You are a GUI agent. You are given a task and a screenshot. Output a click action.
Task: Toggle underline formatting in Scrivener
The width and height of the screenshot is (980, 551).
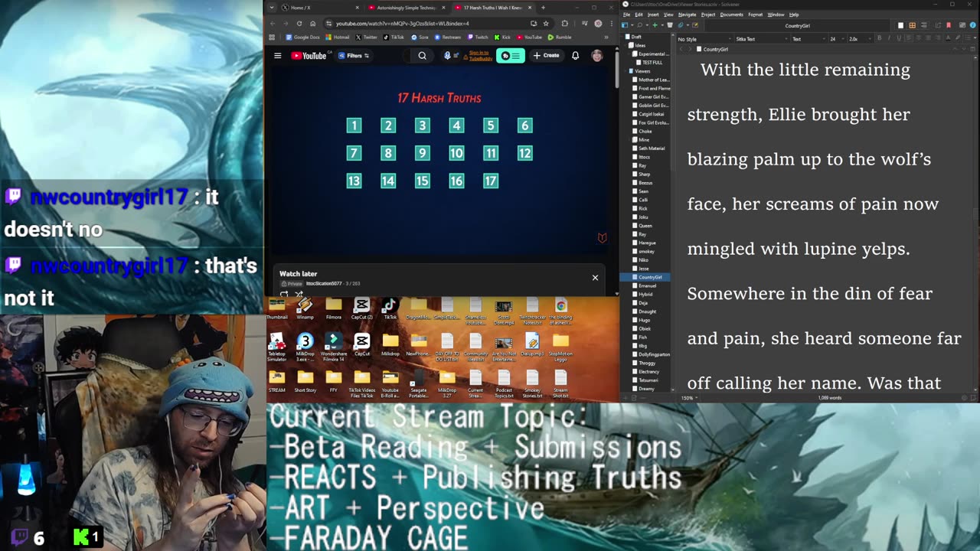click(x=899, y=38)
